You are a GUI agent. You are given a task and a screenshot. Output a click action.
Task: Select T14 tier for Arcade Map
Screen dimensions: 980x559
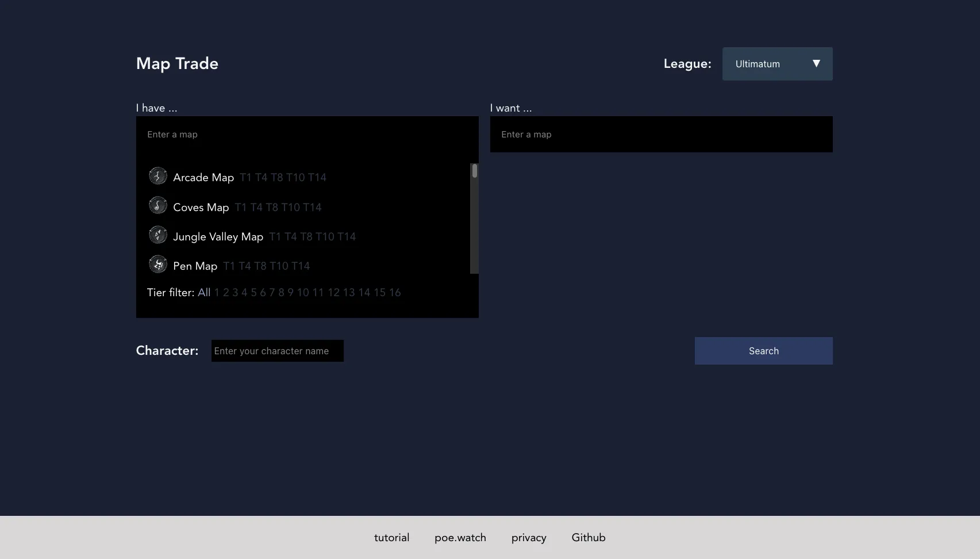(x=317, y=178)
